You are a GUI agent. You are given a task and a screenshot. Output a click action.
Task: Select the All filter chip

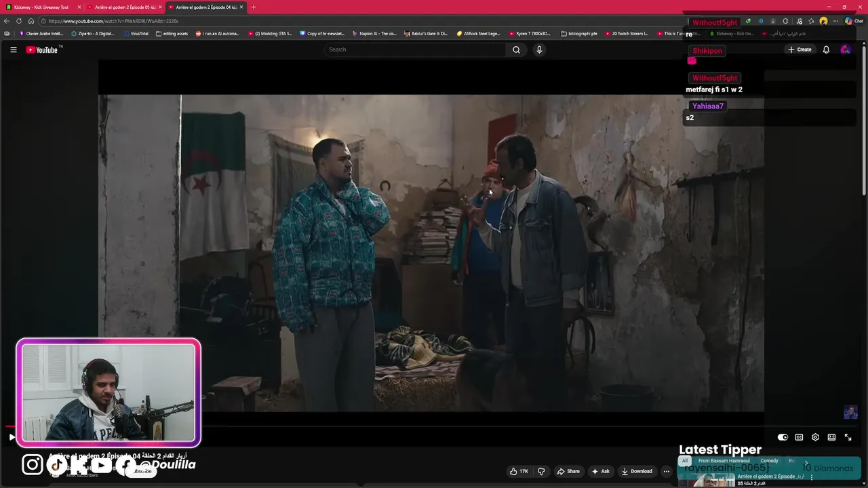coord(685,461)
